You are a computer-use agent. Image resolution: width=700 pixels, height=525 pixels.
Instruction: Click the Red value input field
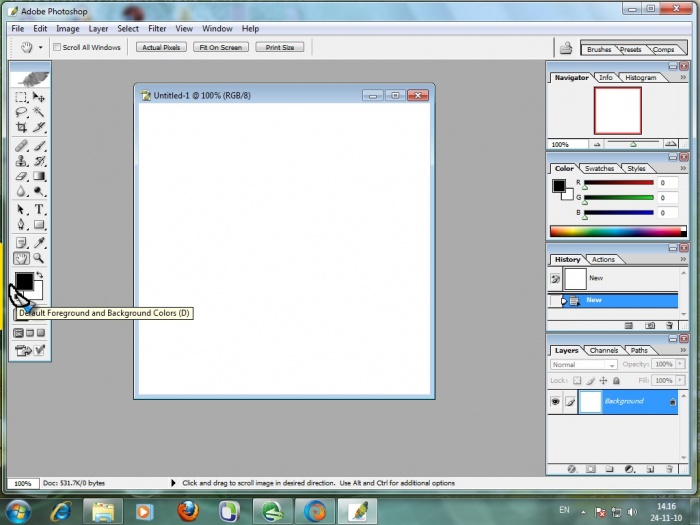tap(668, 183)
